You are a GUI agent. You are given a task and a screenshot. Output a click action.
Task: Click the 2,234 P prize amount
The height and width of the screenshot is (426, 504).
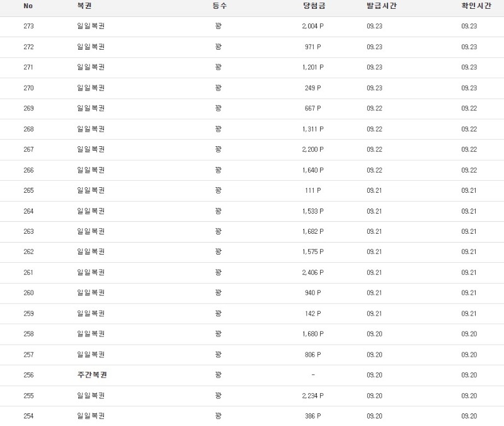[x=312, y=396]
